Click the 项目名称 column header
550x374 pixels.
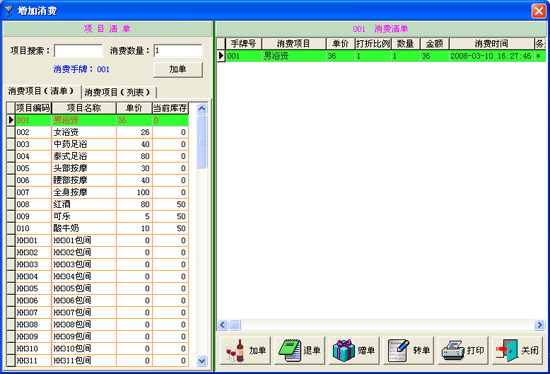point(84,108)
